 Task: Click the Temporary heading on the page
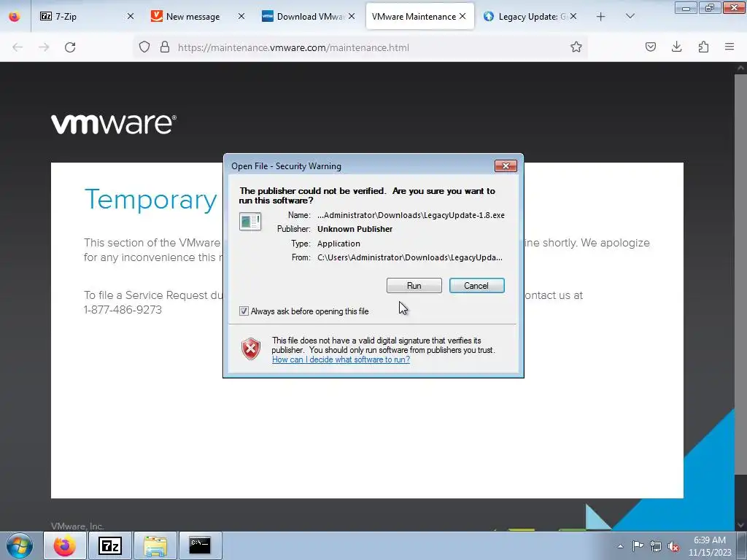click(x=150, y=199)
